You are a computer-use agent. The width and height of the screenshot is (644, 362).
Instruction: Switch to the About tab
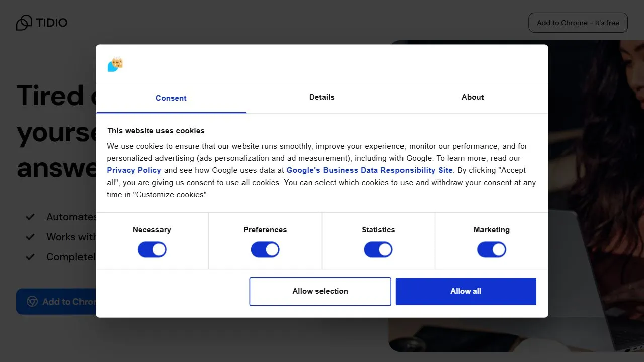[x=473, y=97]
